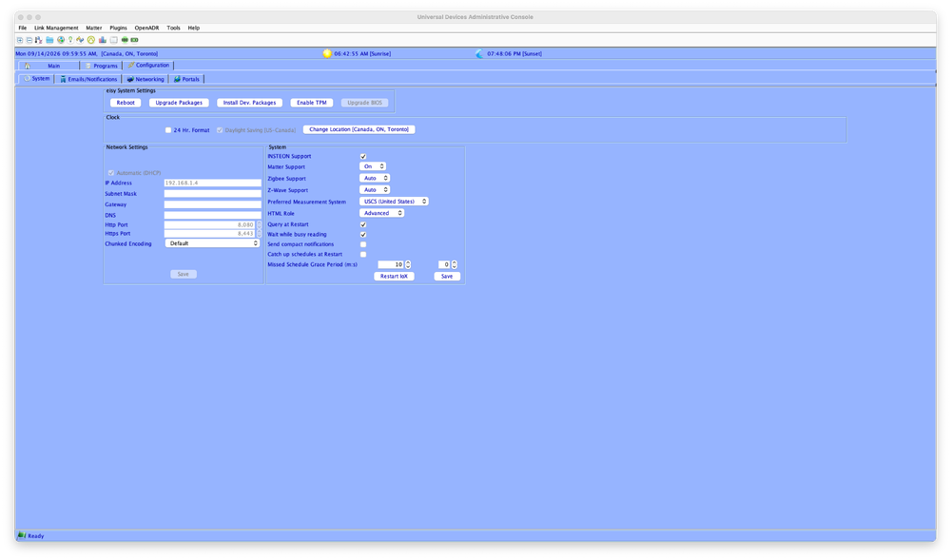Open the Z-Wave Support dropdown
This screenshot has height=560, width=951.
[375, 190]
